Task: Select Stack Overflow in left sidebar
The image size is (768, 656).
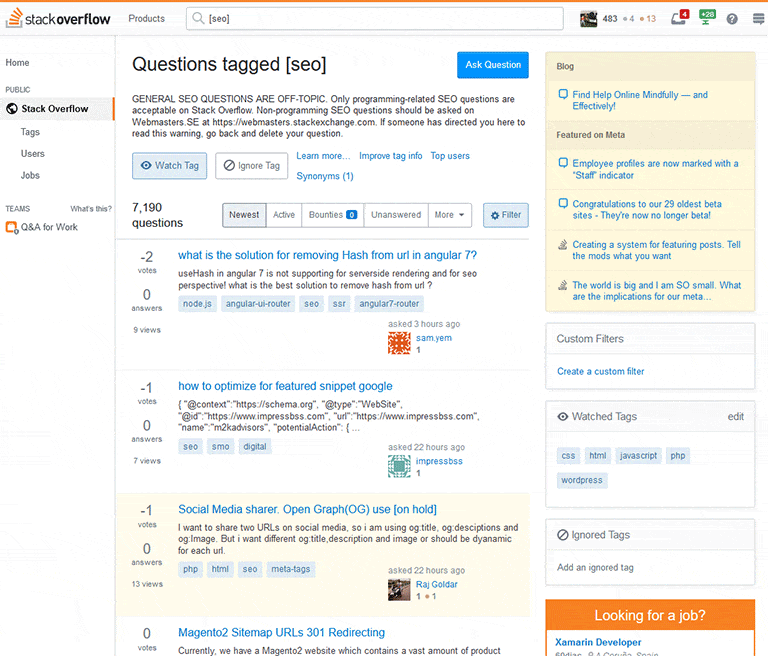Action: click(x=57, y=109)
